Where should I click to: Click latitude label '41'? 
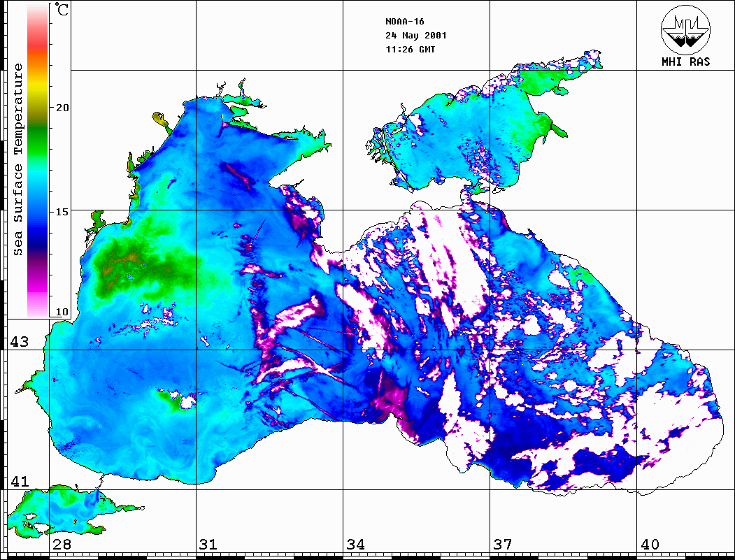click(x=19, y=481)
